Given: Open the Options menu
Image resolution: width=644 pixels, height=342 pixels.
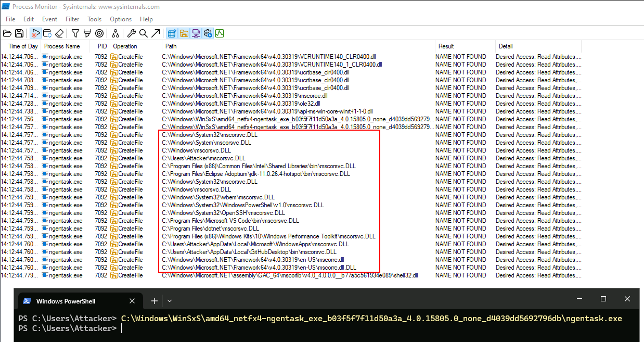Looking at the screenshot, I should point(121,19).
